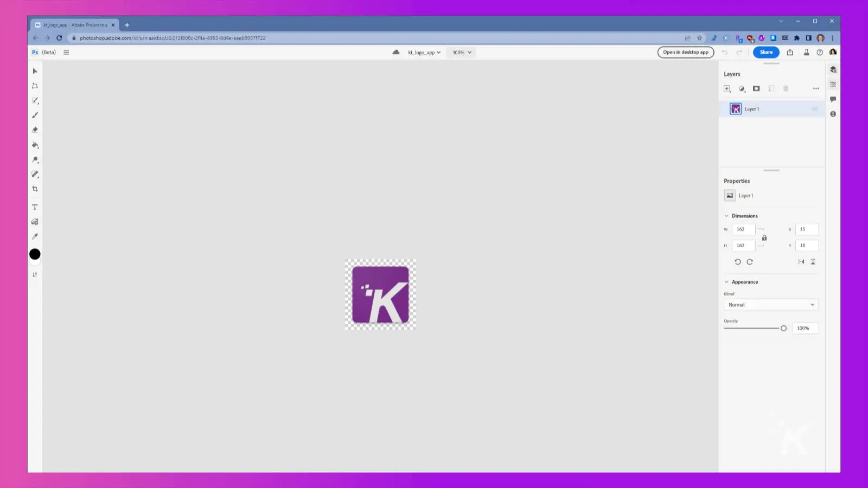Image resolution: width=868 pixels, height=488 pixels.
Task: Toggle the Comments panel sidebar icon
Action: coord(833,99)
